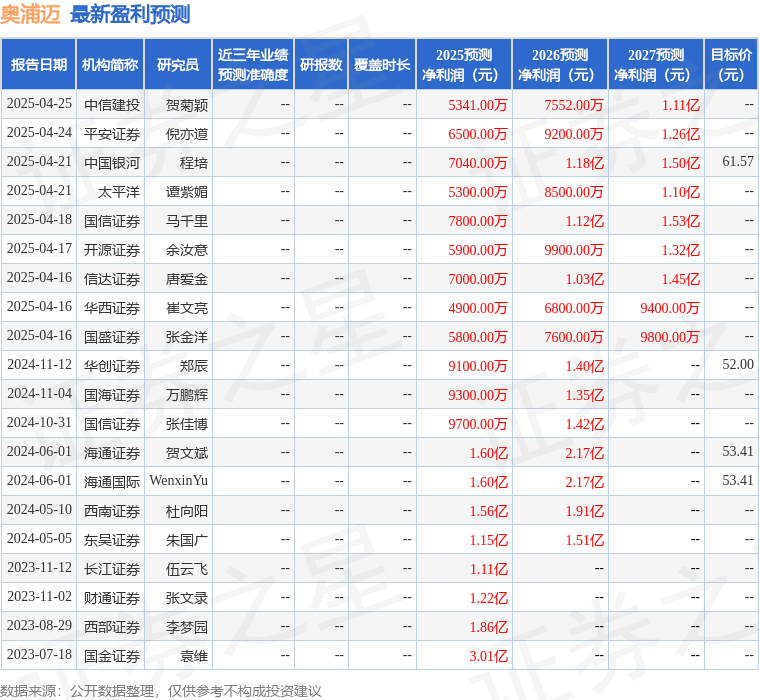Image resolution: width=759 pixels, height=700 pixels.
Task: Select target price 52.00
Action: (x=738, y=365)
